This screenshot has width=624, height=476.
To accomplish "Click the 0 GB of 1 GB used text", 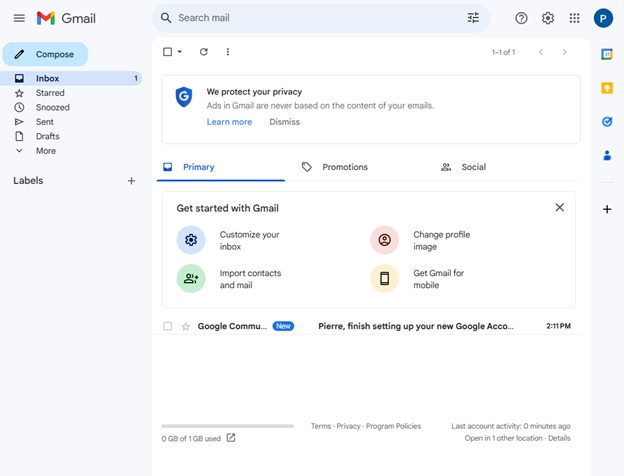I will coord(191,438).
